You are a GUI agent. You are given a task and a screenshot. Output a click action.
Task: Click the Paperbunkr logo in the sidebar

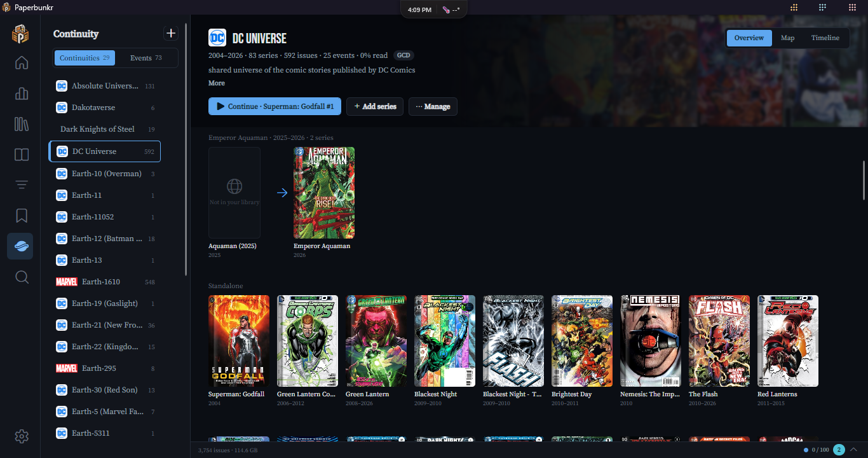click(20, 33)
